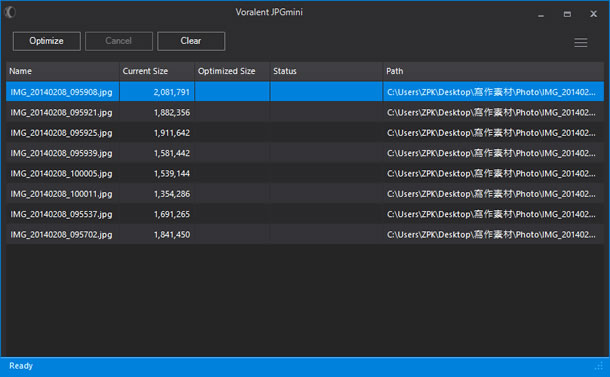Select file IMG_20140208_095702.jpg
Viewport: 610px width, 377px height.
pos(61,234)
